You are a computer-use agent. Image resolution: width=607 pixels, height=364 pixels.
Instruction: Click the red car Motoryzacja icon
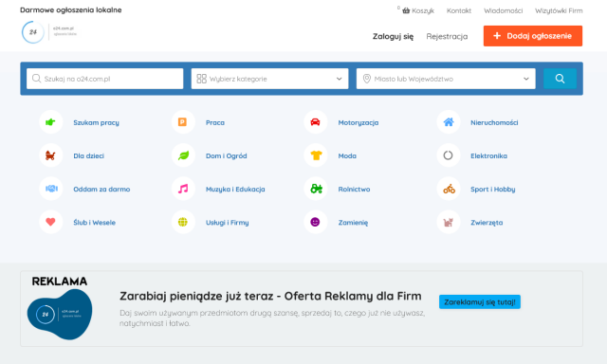click(x=315, y=122)
